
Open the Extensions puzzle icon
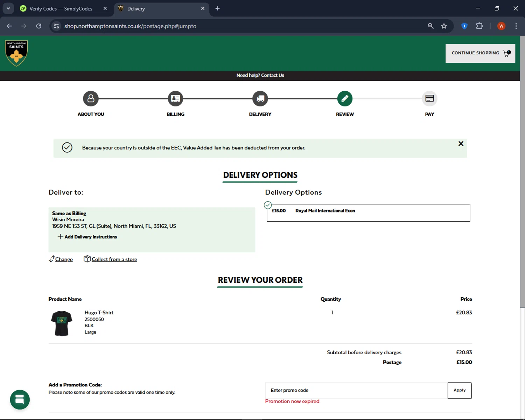coord(479,26)
